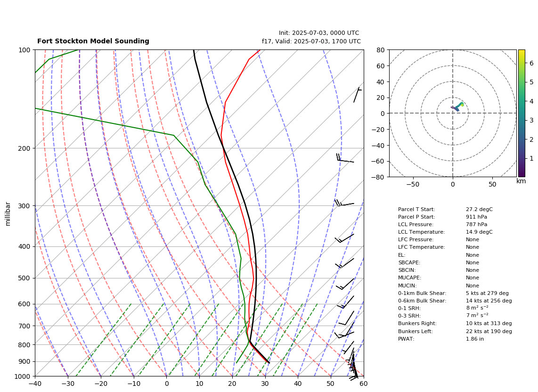Screen dimensions: 538x392
Task: Click the −10 skew-T temperature axis tick
Action: (133, 384)
